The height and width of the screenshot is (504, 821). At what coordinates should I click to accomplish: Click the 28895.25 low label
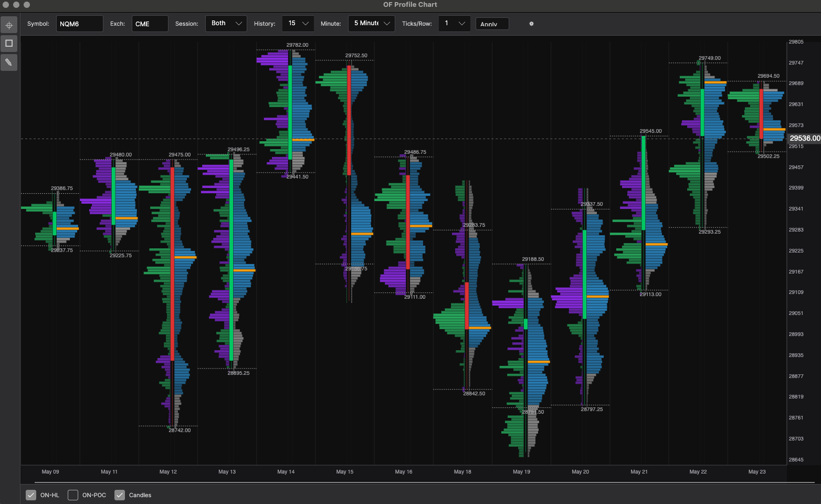tap(238, 373)
